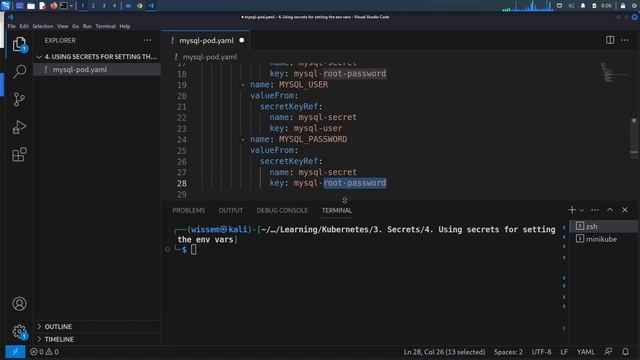This screenshot has width=640, height=360.
Task: Open editor More Actions ellipsis
Action: pos(625,40)
